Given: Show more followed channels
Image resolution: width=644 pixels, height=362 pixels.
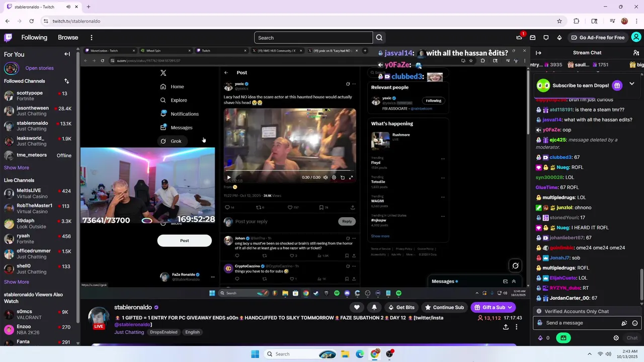Looking at the screenshot, I should click(x=17, y=167).
